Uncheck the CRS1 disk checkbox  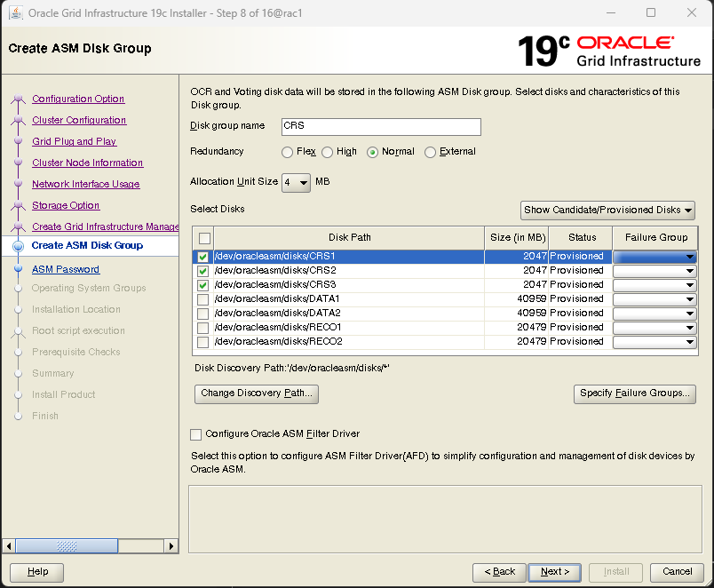click(x=203, y=257)
